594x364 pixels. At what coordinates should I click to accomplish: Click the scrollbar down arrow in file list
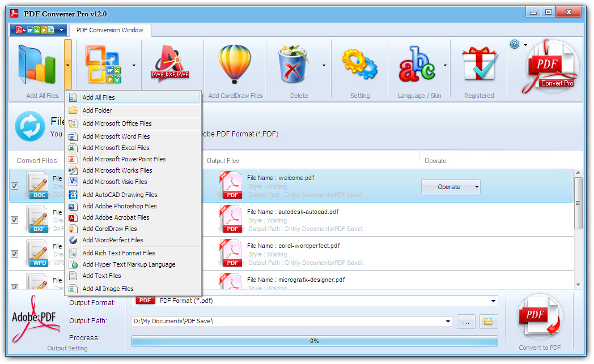[578, 285]
